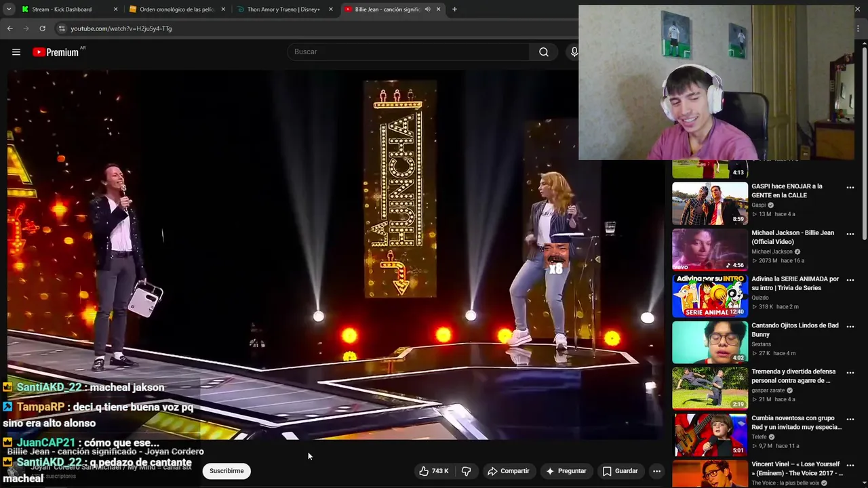This screenshot has height=488, width=868.
Task: Open site information icon in address bar
Action: pyautogui.click(x=62, y=28)
